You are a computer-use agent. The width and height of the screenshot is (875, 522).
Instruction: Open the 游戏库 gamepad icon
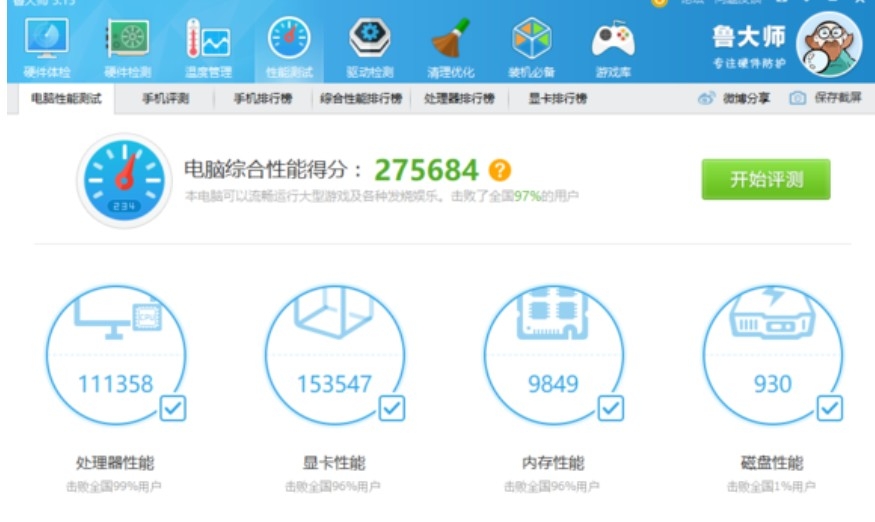(x=613, y=39)
